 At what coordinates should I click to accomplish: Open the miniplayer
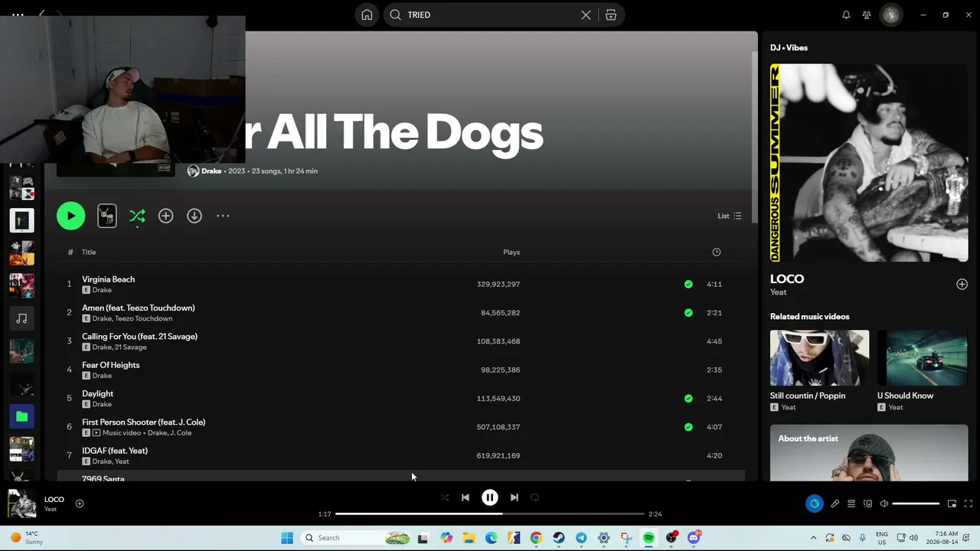pos(952,504)
